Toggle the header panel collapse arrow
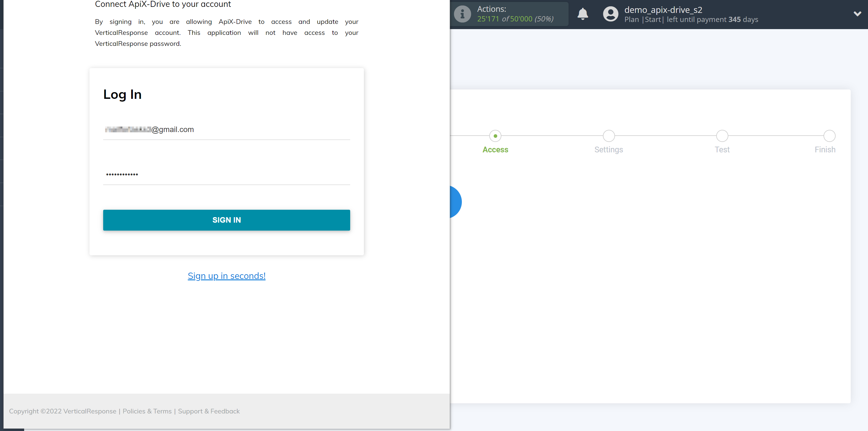 [x=858, y=14]
